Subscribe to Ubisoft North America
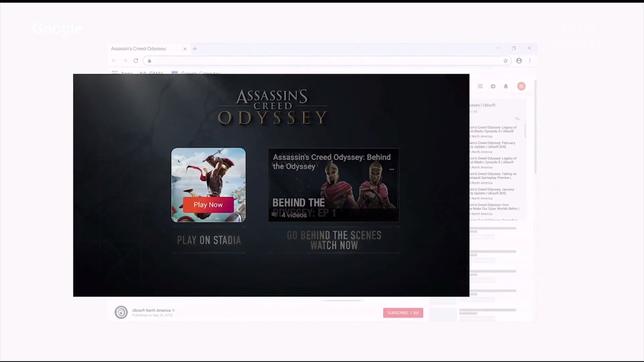 point(403,313)
